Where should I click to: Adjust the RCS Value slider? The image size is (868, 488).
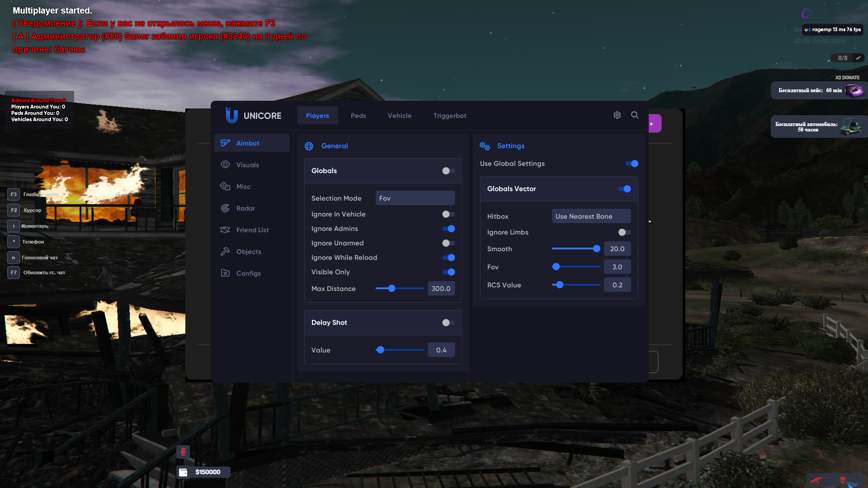[576, 285]
